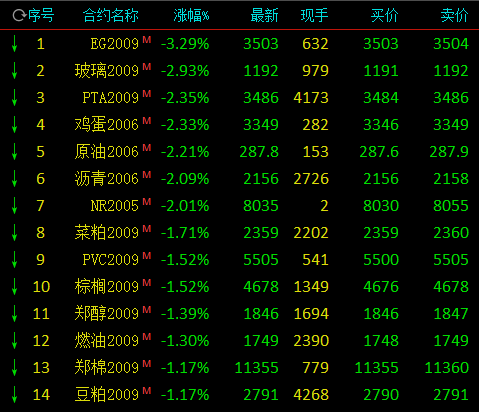This screenshot has width=479, height=412.
Task: Open the 鸡蛋2006 contract
Action: pyautogui.click(x=107, y=125)
